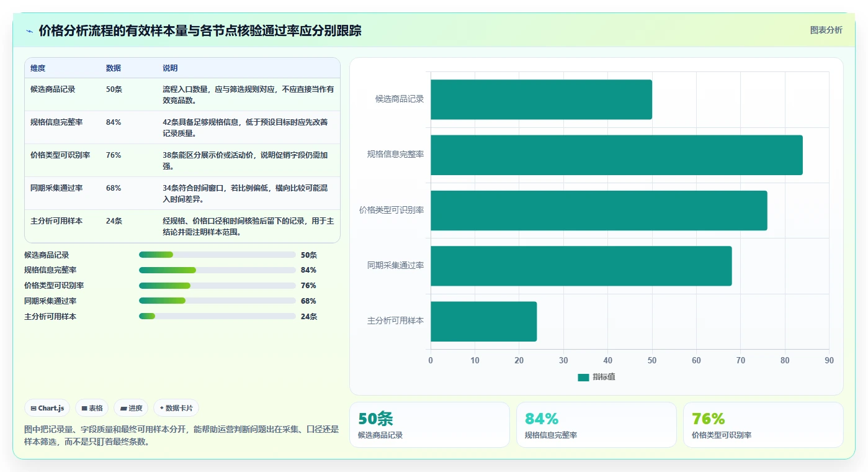The image size is (868, 472).
Task: Select the 规格信息完整率 table row cell
Action: coord(56,122)
